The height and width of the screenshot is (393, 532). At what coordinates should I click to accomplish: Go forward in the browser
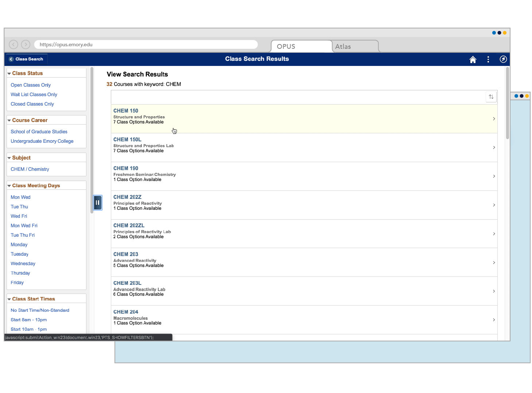point(26,44)
